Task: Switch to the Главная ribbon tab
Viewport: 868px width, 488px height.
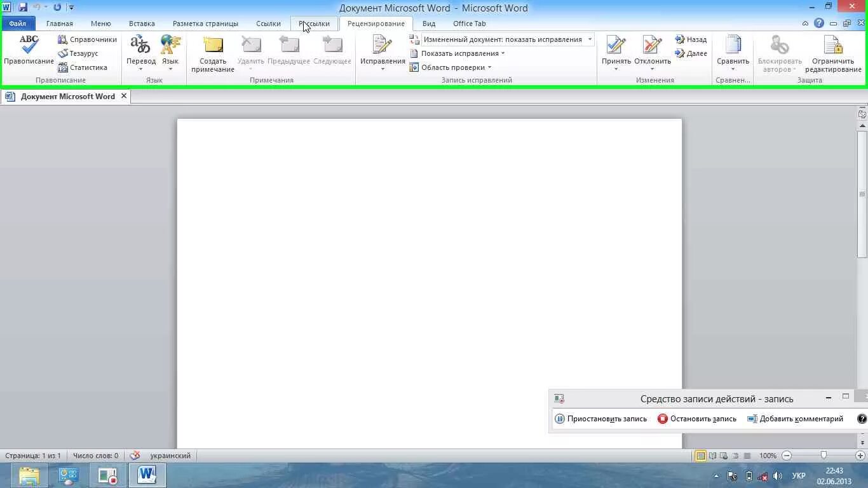Action: (60, 24)
